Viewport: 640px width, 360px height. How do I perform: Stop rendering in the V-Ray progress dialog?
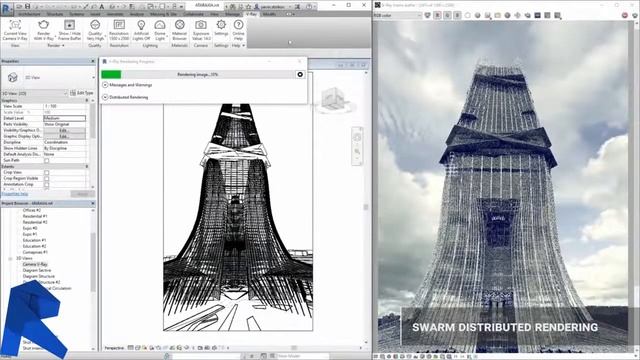click(300, 74)
